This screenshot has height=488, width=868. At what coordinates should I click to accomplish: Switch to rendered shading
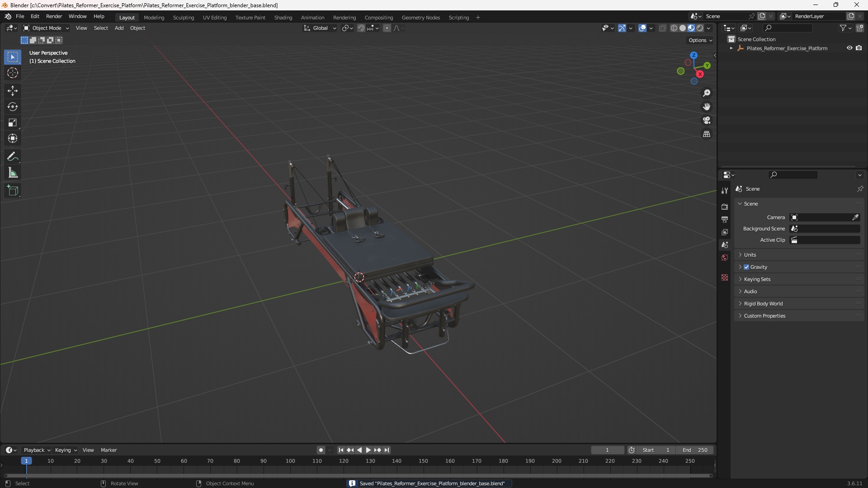(700, 28)
